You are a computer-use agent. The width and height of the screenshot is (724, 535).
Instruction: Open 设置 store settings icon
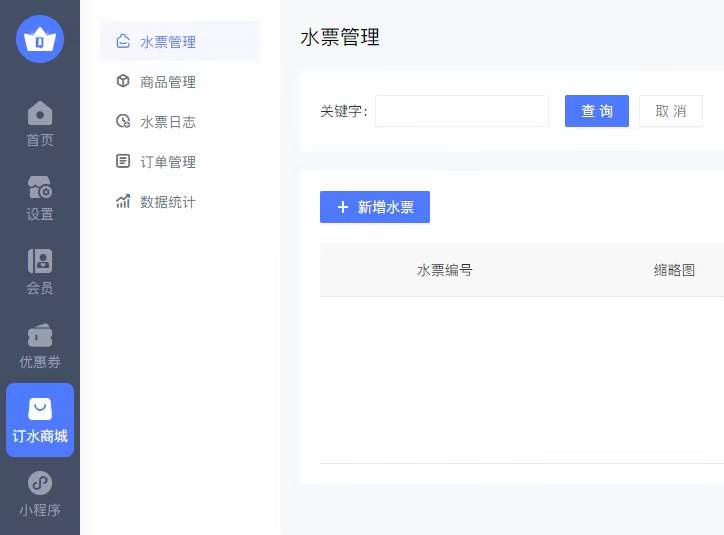(x=40, y=188)
